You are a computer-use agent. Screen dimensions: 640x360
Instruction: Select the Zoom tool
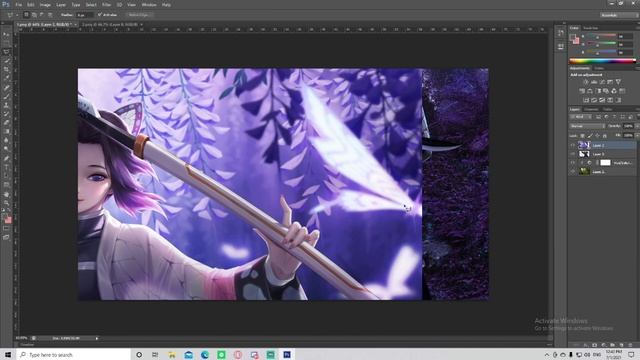coord(6,203)
